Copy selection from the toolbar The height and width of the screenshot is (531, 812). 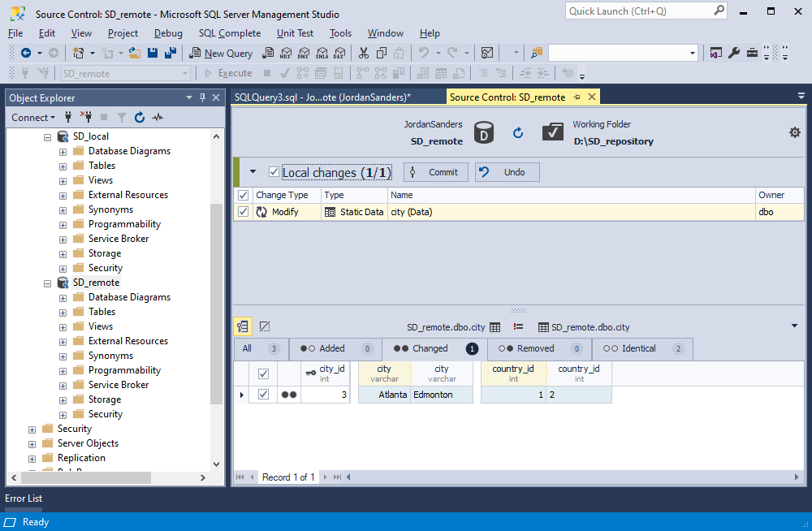[382, 53]
